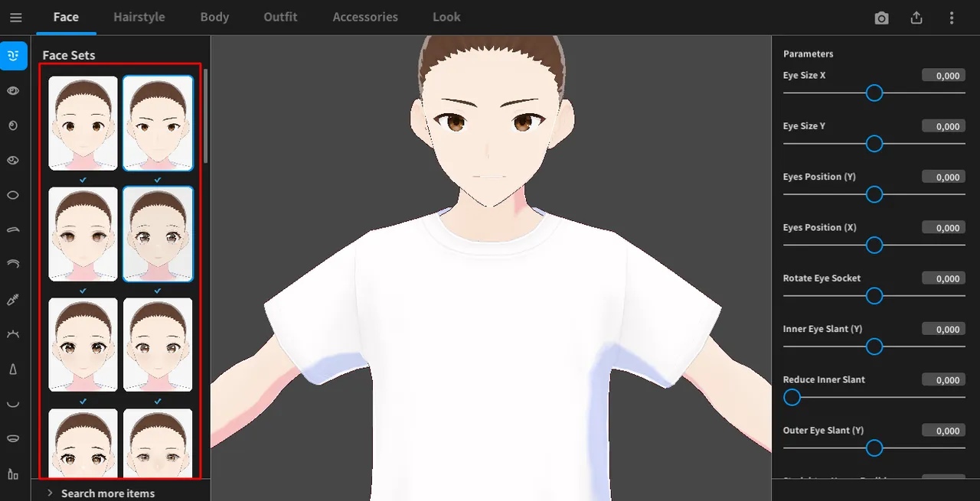This screenshot has height=501, width=980.
Task: Switch to the Face tab
Action: point(66,17)
